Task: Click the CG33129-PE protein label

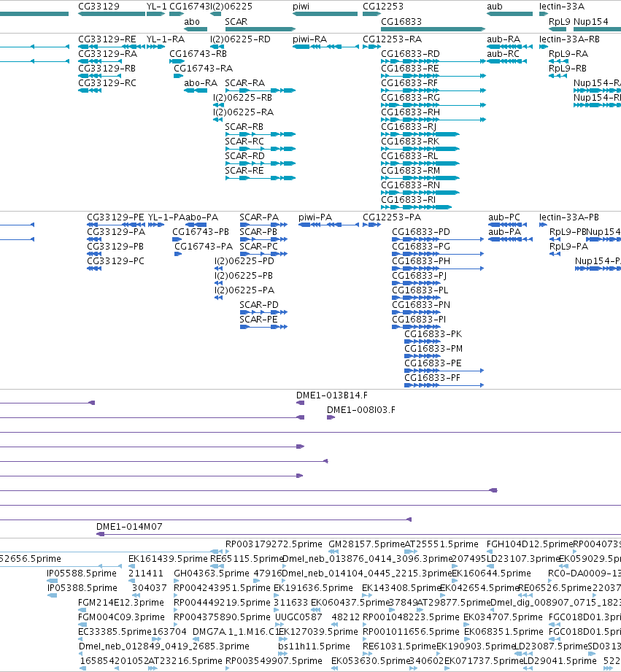Action: pos(116,217)
